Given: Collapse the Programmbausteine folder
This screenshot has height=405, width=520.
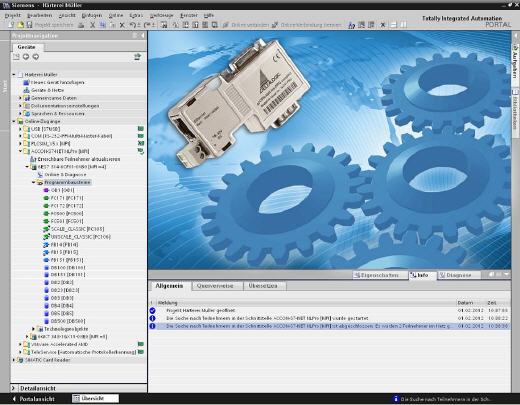Looking at the screenshot, I should (33, 183).
